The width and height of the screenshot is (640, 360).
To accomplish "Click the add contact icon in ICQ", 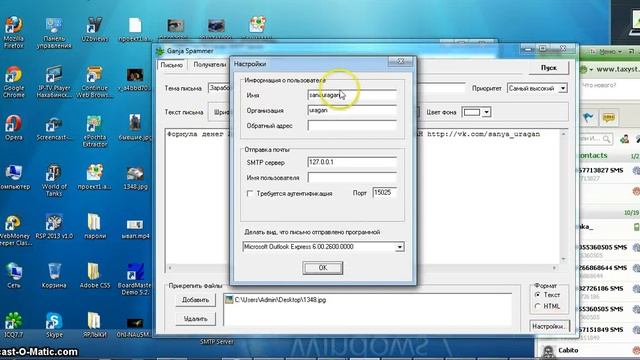I will click(625, 139).
